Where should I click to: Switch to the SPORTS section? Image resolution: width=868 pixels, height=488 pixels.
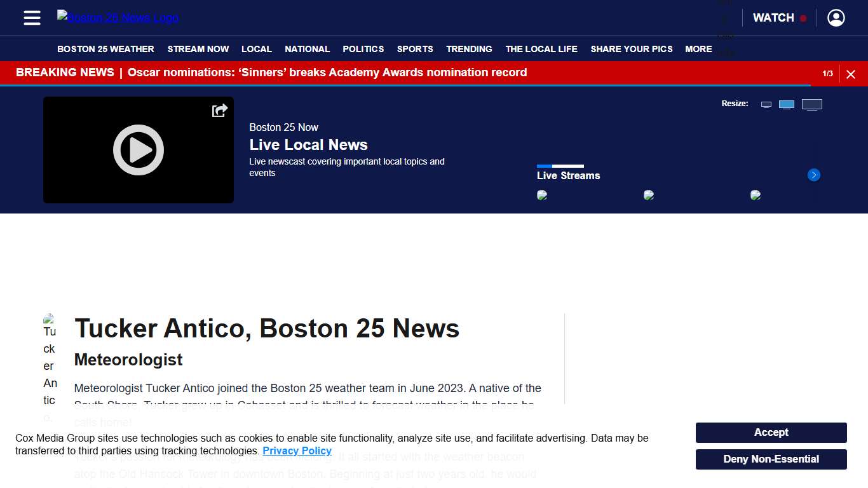point(415,49)
